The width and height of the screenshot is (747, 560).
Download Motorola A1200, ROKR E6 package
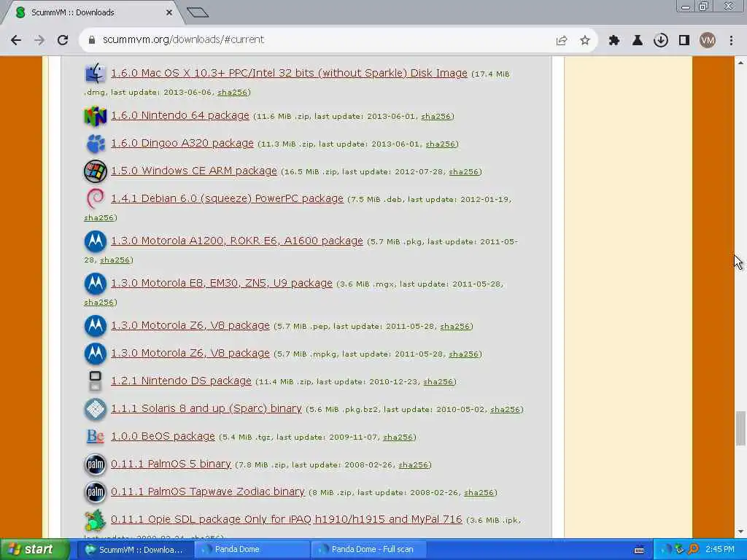pyautogui.click(x=237, y=241)
